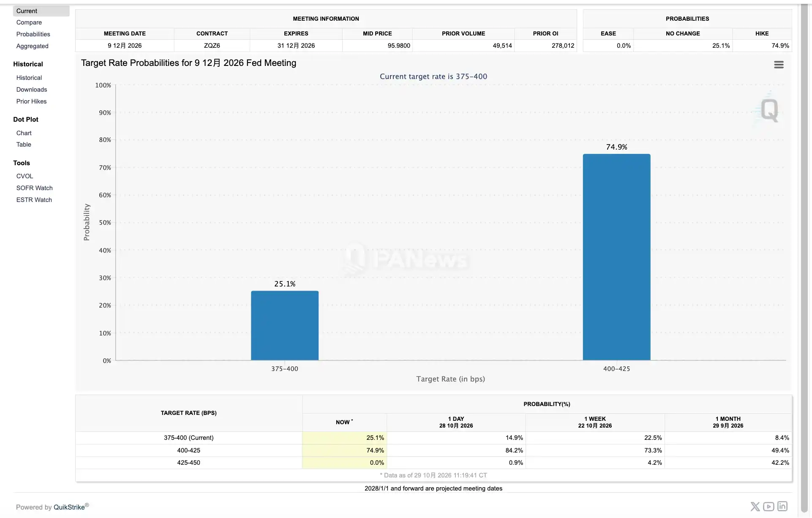Click the ZQZ6 contract cell

[212, 46]
